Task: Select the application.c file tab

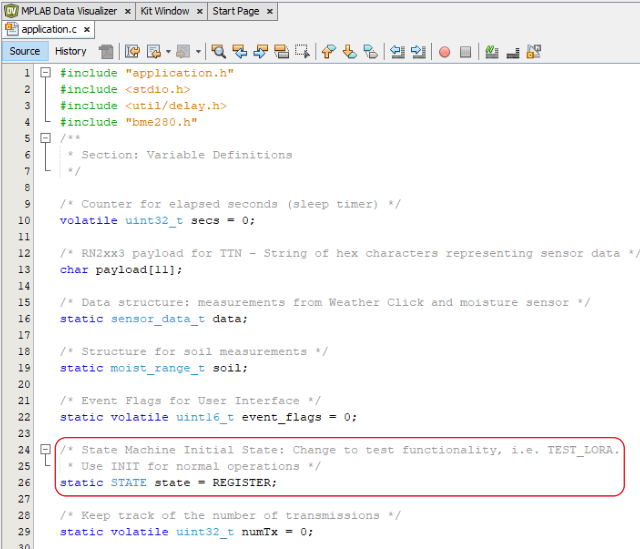Action: click(x=49, y=29)
